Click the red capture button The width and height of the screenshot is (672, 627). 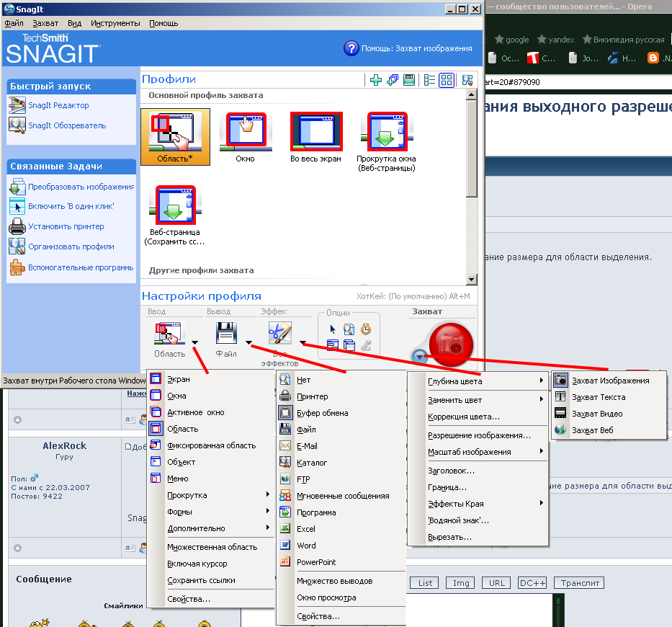451,344
